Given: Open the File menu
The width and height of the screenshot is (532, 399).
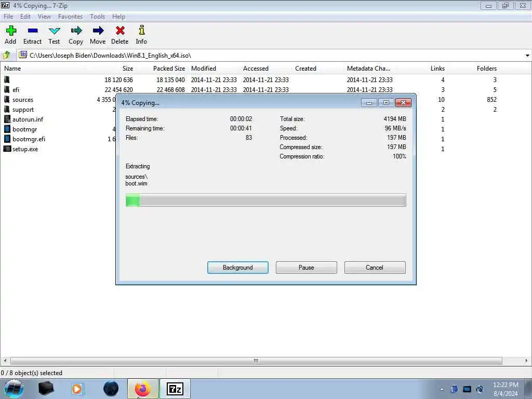Looking at the screenshot, I should 8,16.
